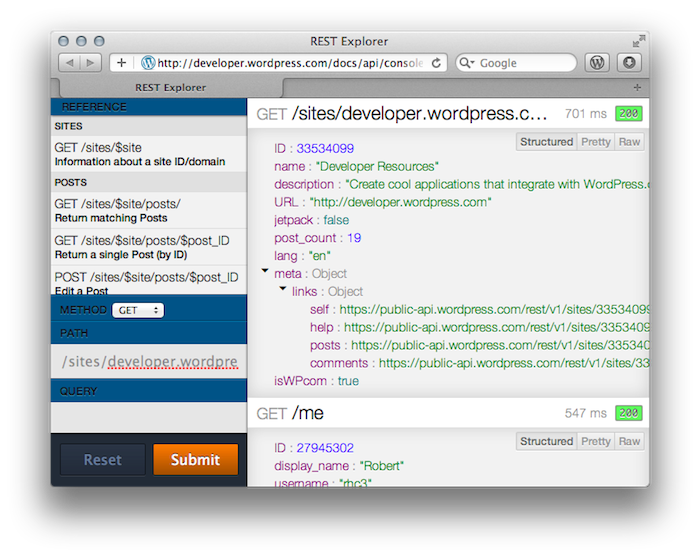Enter fullscreen using the window's corner arrows icon

coord(638,41)
